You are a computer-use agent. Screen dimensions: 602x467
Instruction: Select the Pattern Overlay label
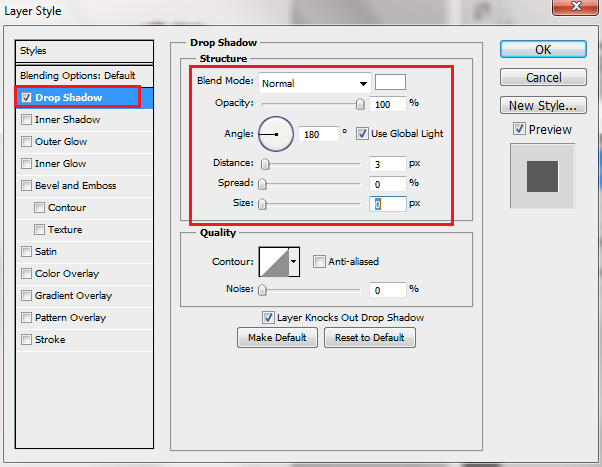[70, 318]
